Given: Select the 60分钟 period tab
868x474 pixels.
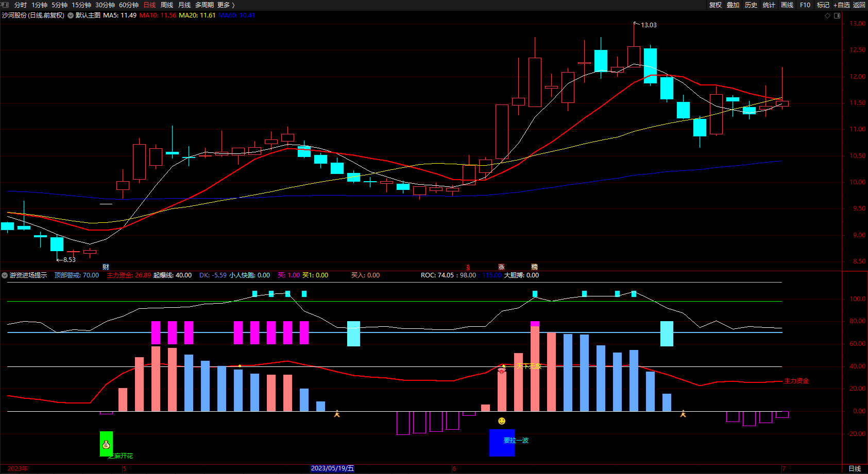Looking at the screenshot, I should point(129,5).
